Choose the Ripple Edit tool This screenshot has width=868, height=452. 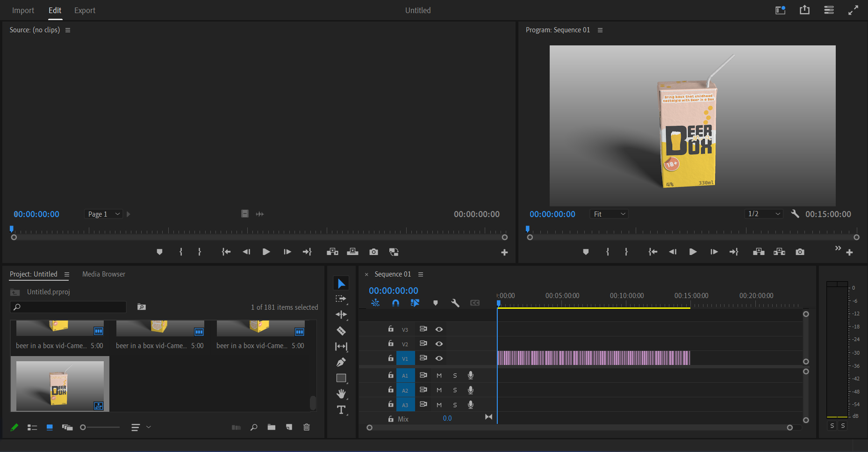[341, 314]
